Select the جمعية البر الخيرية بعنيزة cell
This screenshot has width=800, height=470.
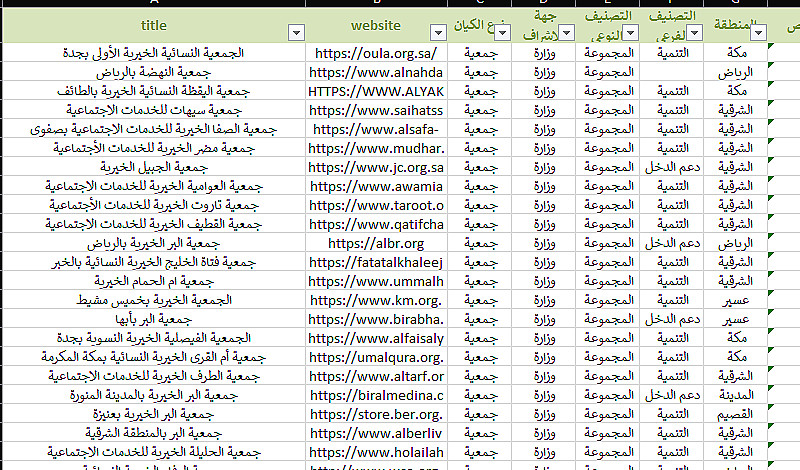(154, 414)
